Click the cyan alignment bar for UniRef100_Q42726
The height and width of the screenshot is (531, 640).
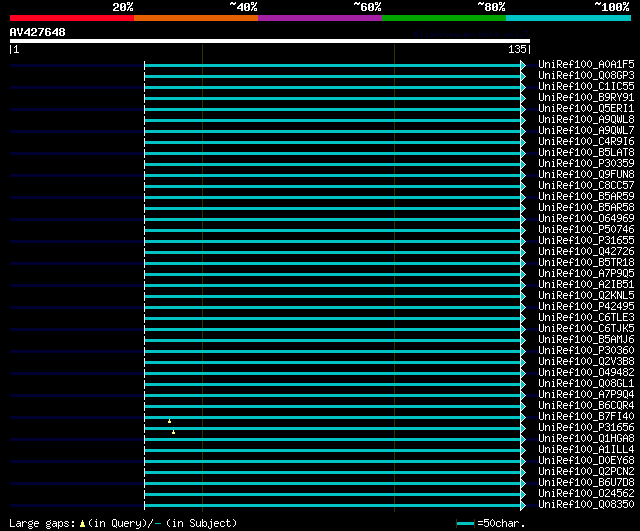333,252
